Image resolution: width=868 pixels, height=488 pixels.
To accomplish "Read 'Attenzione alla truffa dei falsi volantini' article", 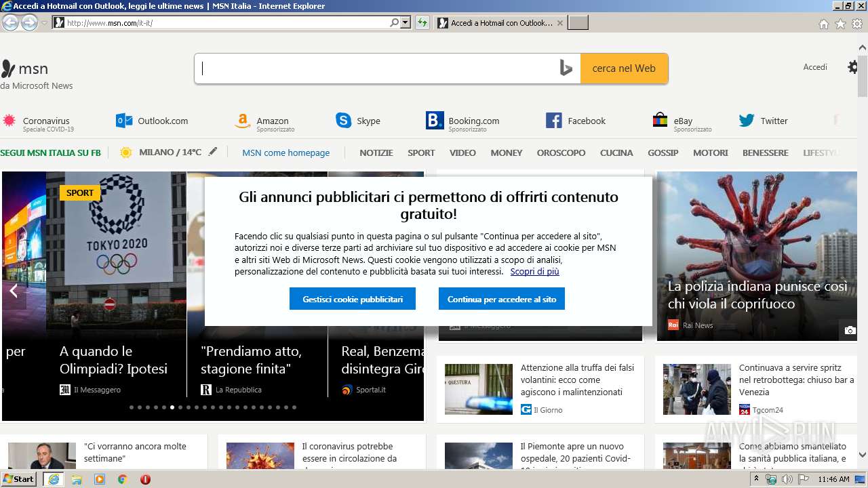I will click(577, 380).
